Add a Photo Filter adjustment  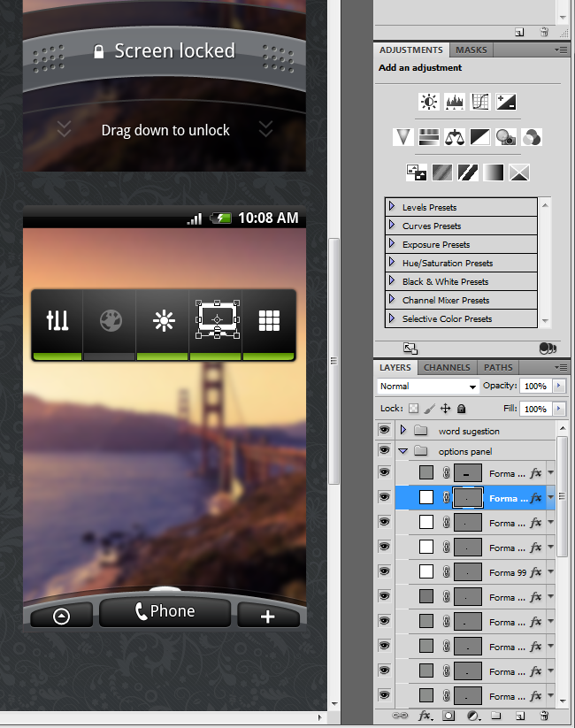[x=506, y=137]
